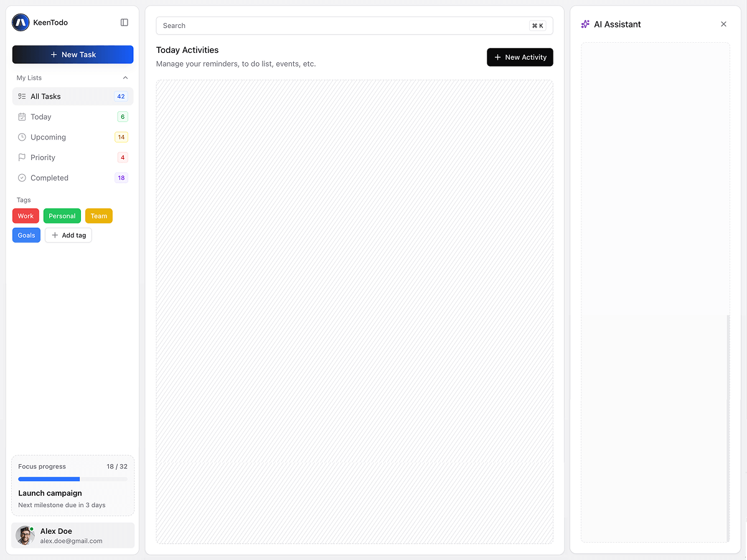Click the Priority flag icon
This screenshot has width=747, height=560.
click(22, 158)
